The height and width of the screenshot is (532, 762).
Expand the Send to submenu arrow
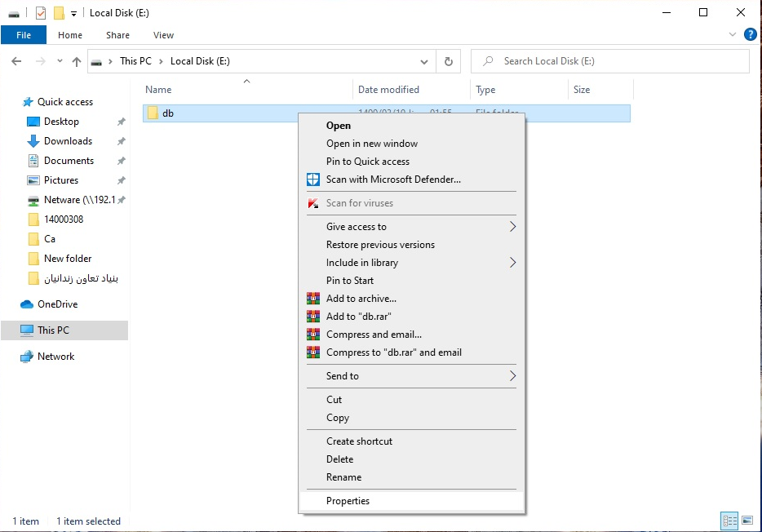[x=512, y=376]
